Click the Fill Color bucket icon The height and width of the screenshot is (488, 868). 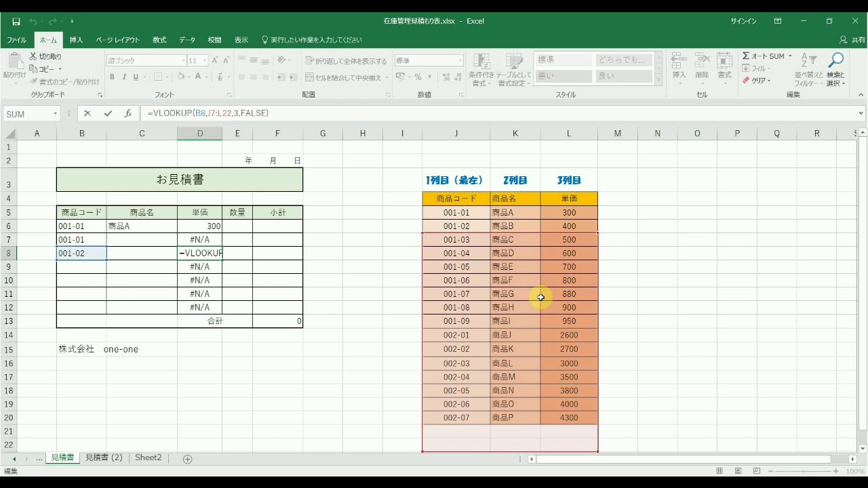(180, 77)
